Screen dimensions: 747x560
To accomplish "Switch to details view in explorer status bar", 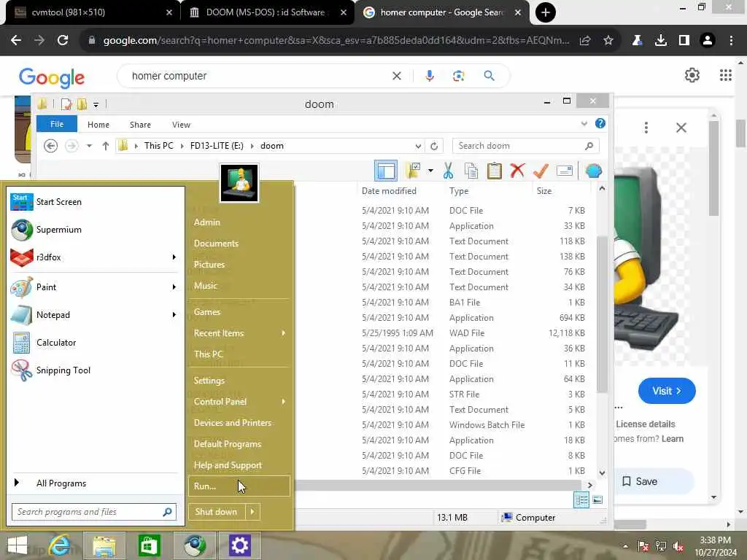I will (581, 500).
